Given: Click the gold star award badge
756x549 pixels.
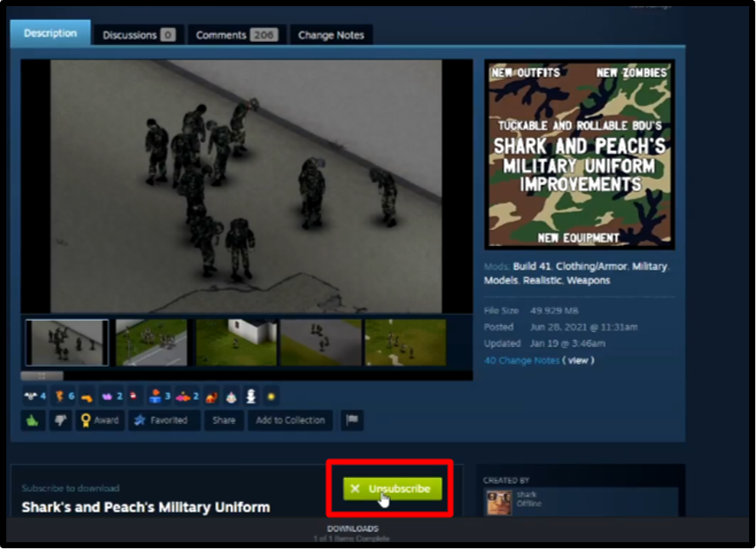Looking at the screenshot, I should 271,396.
